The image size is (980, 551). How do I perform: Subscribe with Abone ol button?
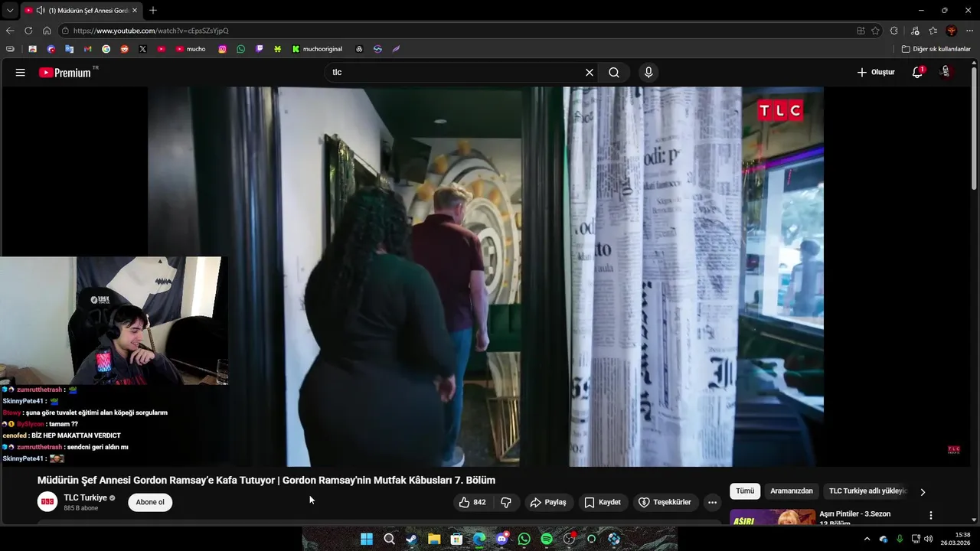pos(150,503)
